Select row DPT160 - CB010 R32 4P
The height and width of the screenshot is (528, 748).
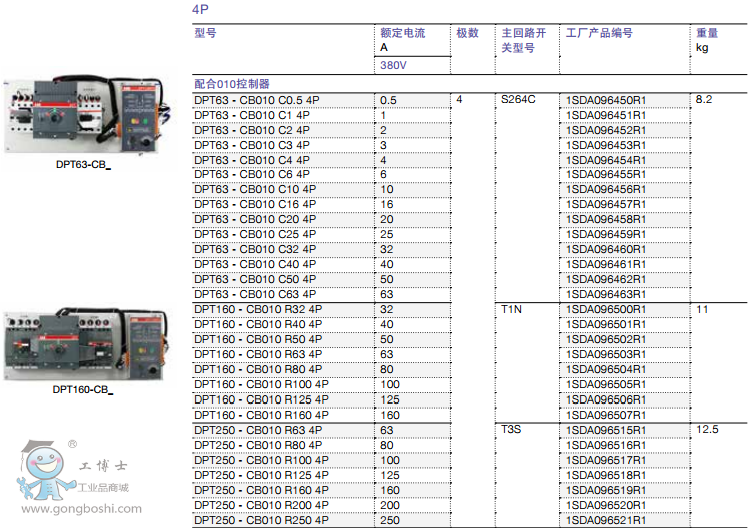(258, 309)
